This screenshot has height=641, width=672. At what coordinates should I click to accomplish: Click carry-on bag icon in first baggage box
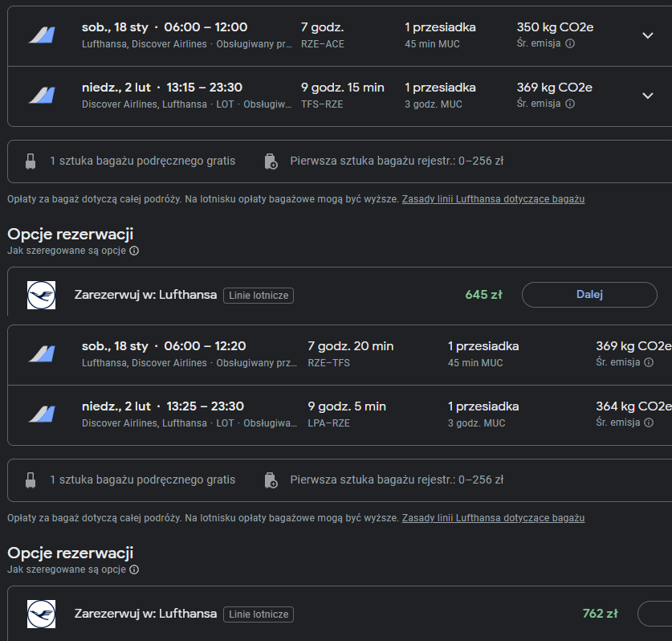31,161
